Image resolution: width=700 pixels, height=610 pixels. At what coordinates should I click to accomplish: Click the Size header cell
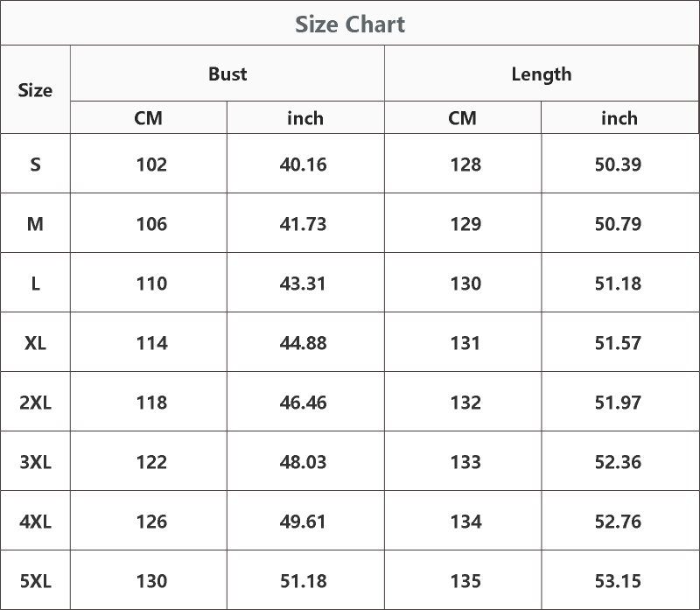(x=35, y=90)
